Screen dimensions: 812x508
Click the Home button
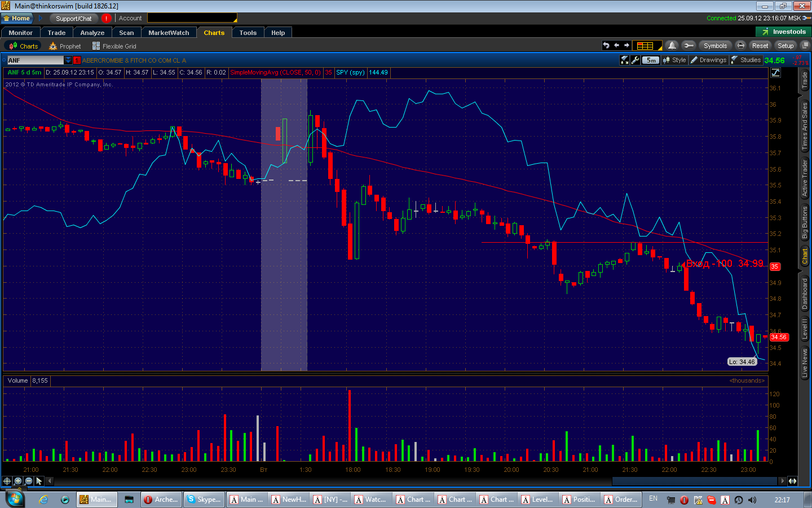(x=17, y=18)
